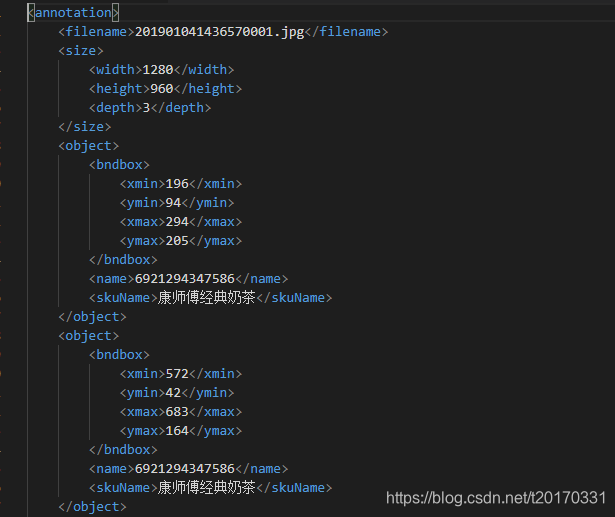Click the opening <depth> tag

[115, 108]
